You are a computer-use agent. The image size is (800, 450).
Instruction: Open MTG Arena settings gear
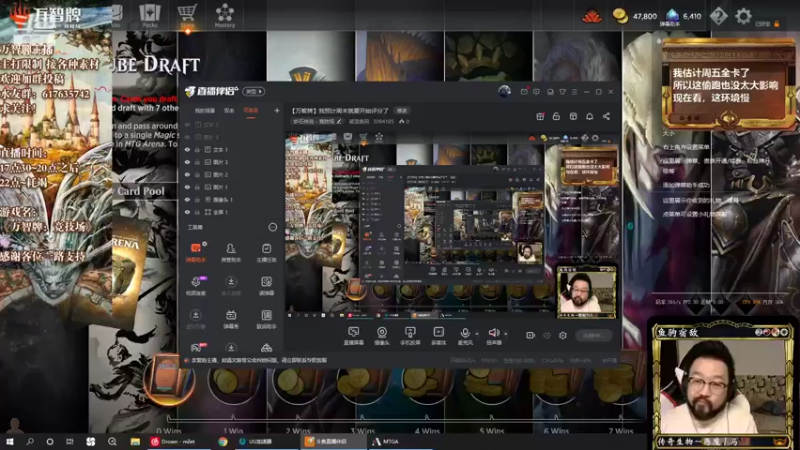click(x=743, y=16)
